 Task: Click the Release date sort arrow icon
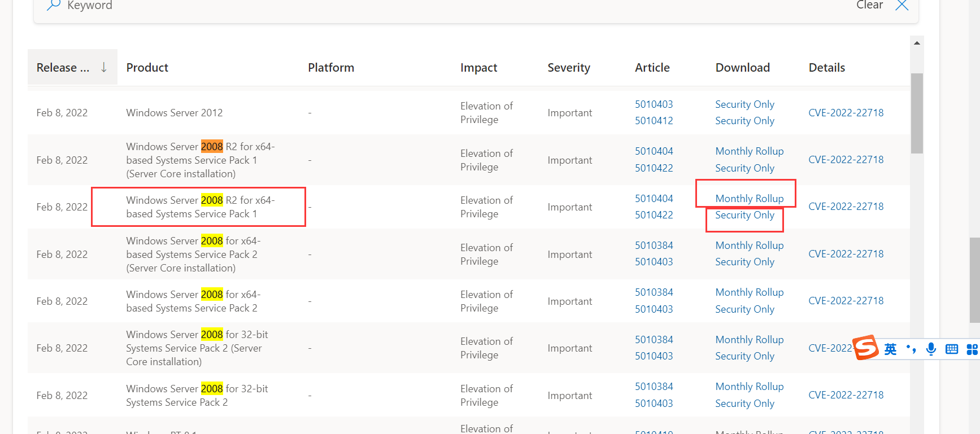click(x=104, y=67)
